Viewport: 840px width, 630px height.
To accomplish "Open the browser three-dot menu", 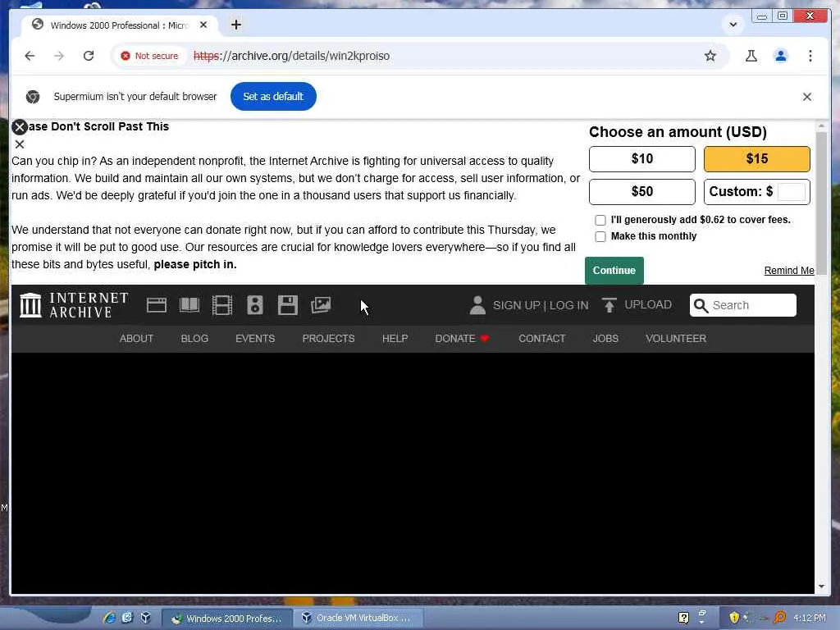I will click(x=810, y=56).
